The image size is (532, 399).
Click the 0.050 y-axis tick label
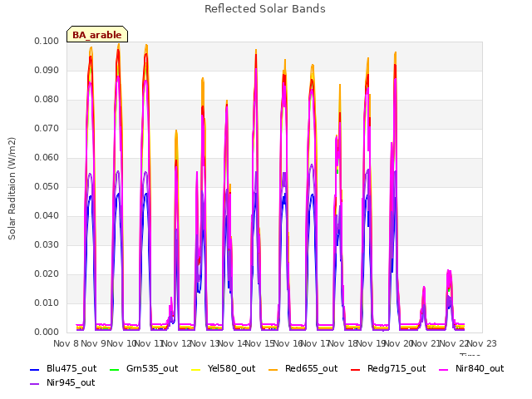click(47, 187)
